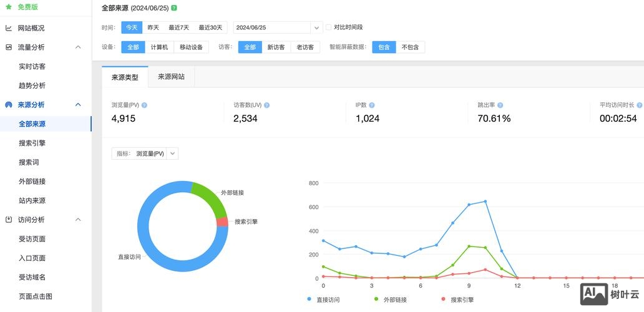Open the 指标 浏览量(PV) dropdown
644x312 pixels.
click(145, 154)
